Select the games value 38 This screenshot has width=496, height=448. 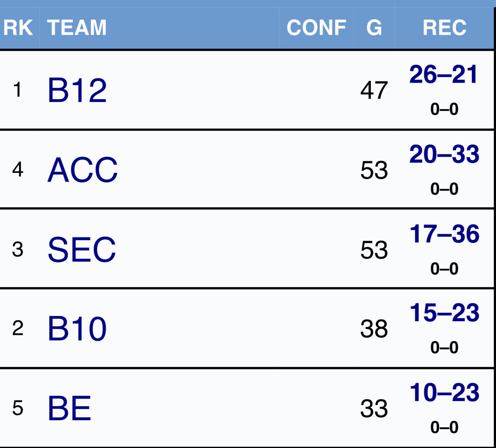point(374,329)
